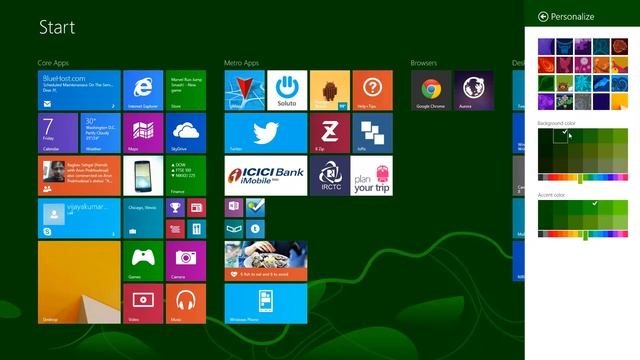The height and width of the screenshot is (360, 640).
Task: Launch Google Chrome tile
Action: coord(431,90)
